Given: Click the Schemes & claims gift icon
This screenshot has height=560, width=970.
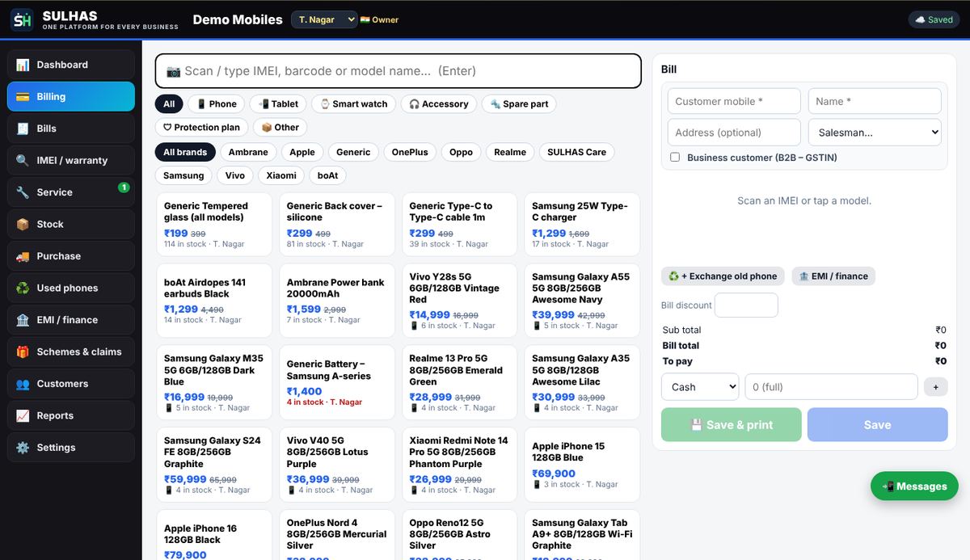Looking at the screenshot, I should pos(23,352).
